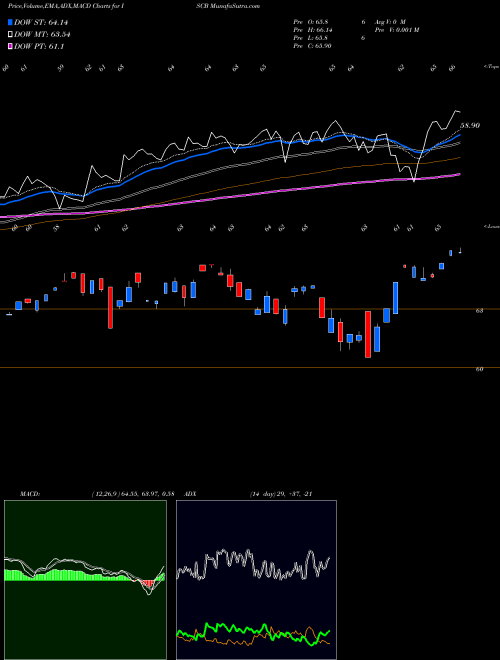Click the 'Pre H: 66.14' value
This screenshot has height=660, width=500.
click(x=313, y=30)
